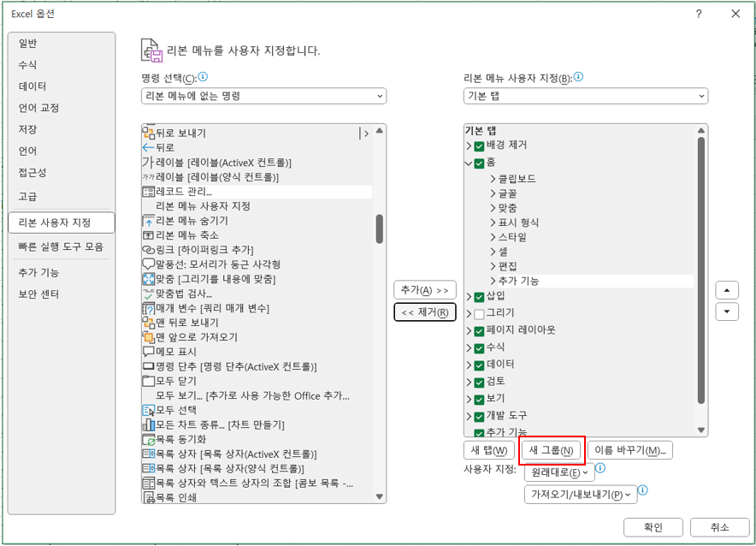Viewport: 756px width, 546px height.
Task: Uncheck the 수식 tab checkbox in tree
Action: click(x=479, y=348)
